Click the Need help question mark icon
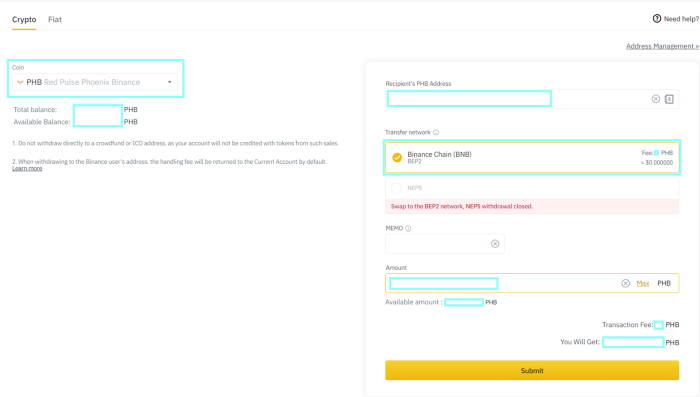This screenshot has height=397, width=700. 657,19
